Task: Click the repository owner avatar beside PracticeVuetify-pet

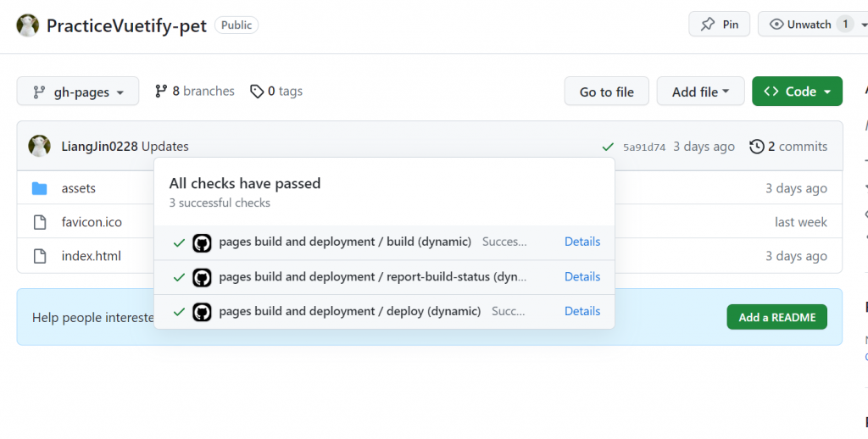Action: click(28, 25)
